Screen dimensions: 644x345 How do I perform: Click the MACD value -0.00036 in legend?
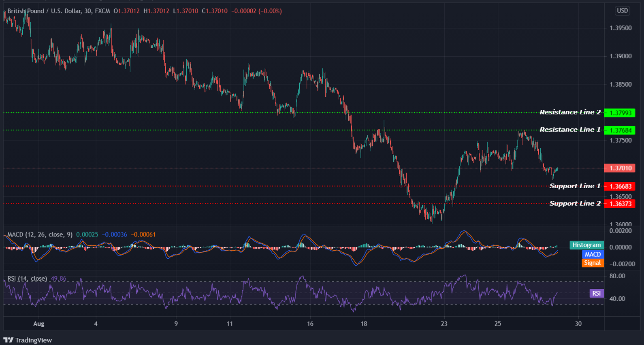114,234
